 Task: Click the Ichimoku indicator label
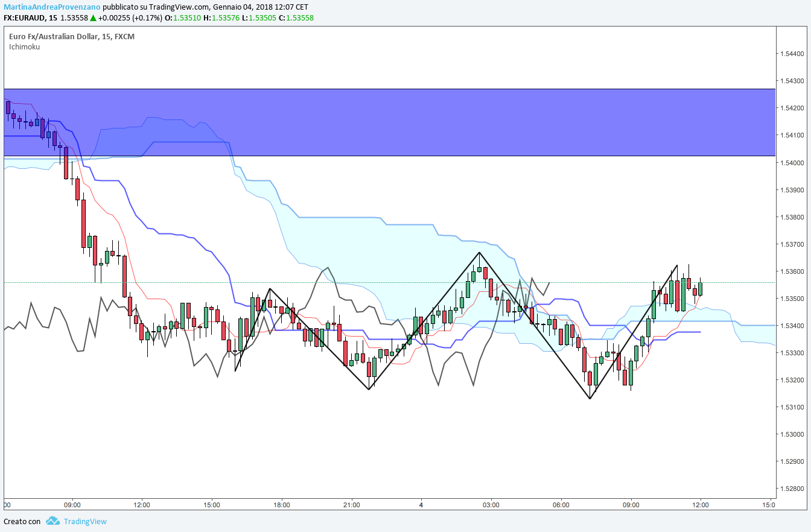coord(25,46)
